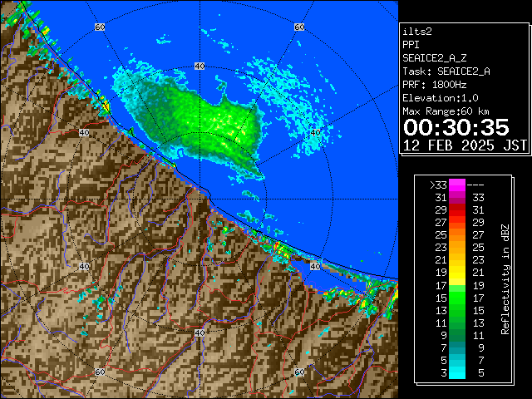
Task: Click the "PRF: 1800Hz" value
Action: (x=435, y=85)
